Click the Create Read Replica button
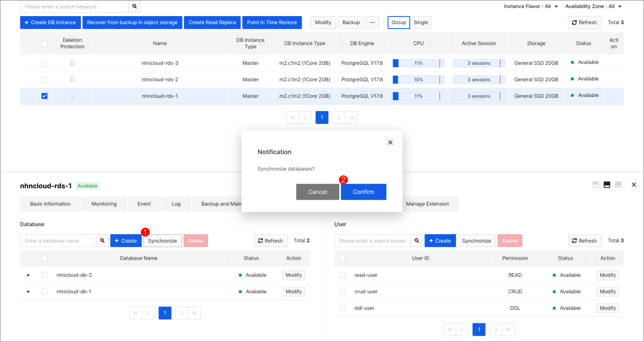 pyautogui.click(x=212, y=22)
